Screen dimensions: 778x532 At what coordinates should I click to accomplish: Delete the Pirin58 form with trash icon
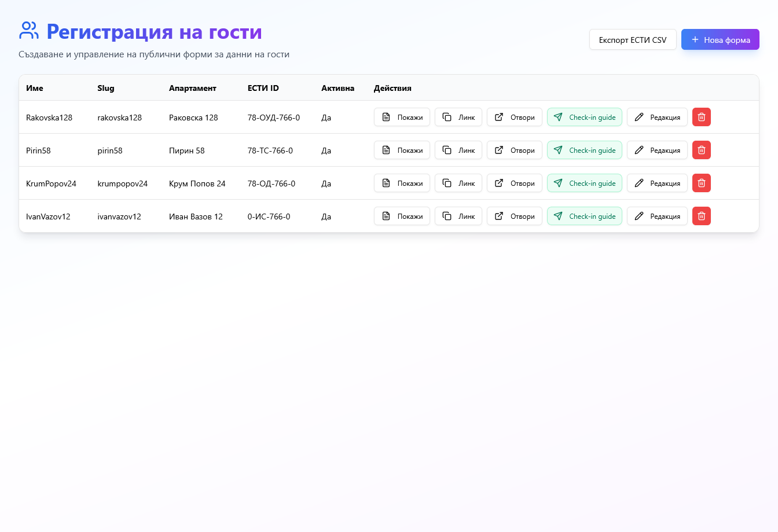tap(702, 150)
